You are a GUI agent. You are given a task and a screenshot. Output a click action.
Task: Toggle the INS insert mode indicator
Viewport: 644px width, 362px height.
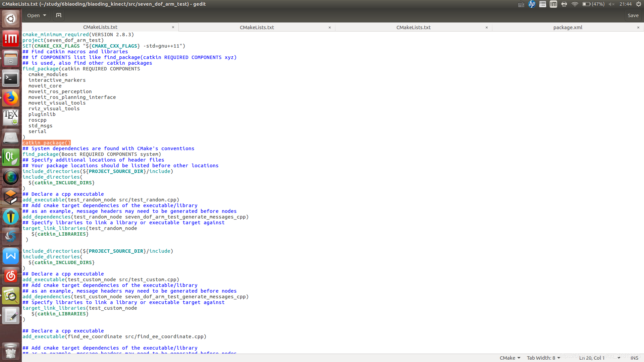pyautogui.click(x=634, y=358)
